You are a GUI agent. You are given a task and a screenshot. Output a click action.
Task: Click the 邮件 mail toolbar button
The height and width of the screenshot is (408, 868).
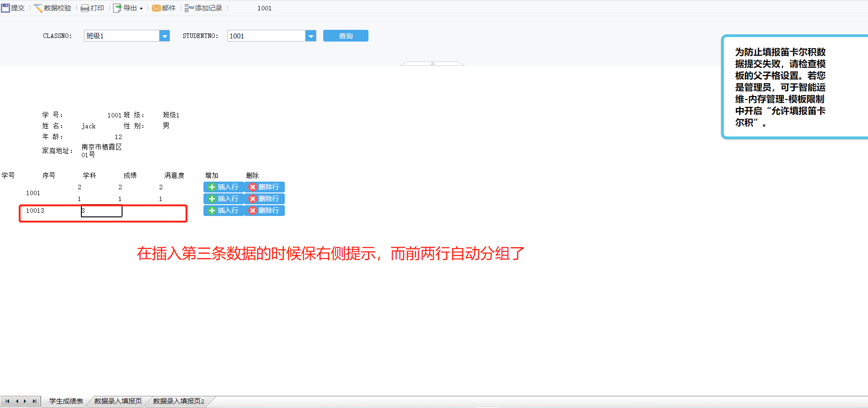coord(164,8)
